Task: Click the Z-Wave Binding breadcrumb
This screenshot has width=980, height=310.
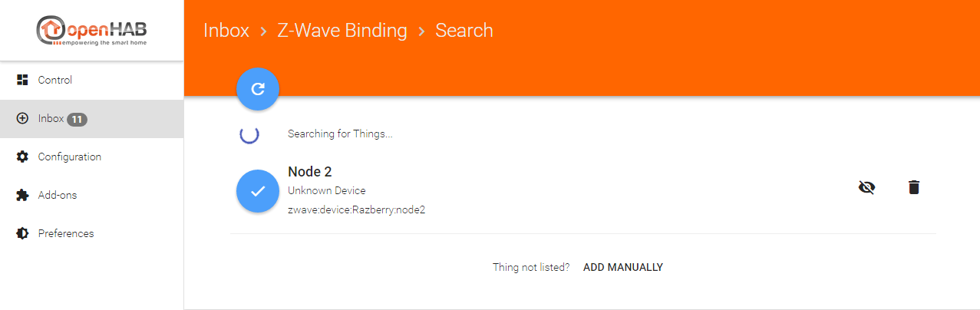Action: tap(342, 31)
